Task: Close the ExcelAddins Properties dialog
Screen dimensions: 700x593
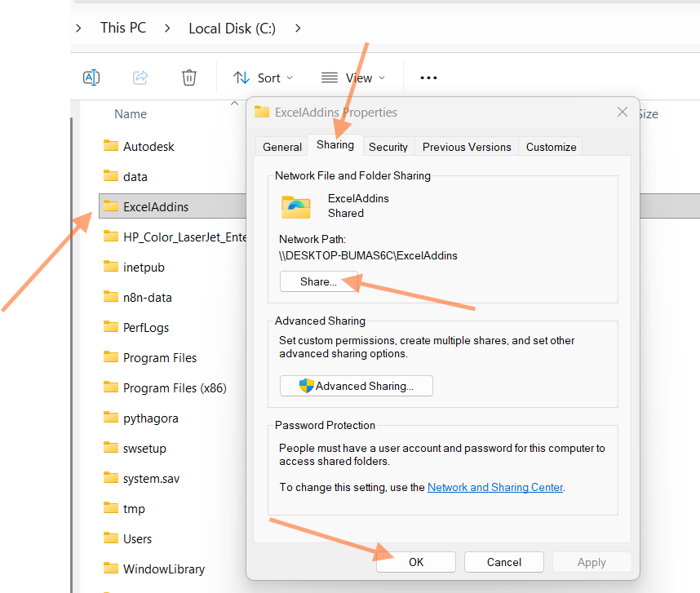Action: click(622, 112)
